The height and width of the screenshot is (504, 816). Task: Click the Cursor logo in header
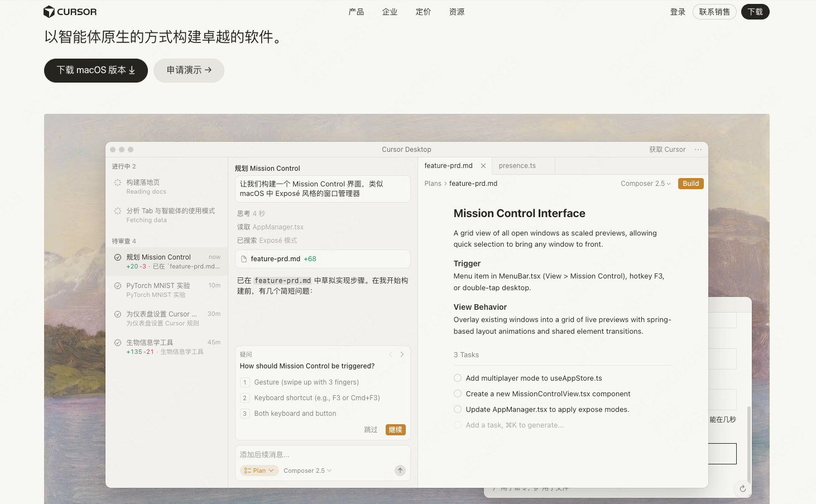click(70, 12)
